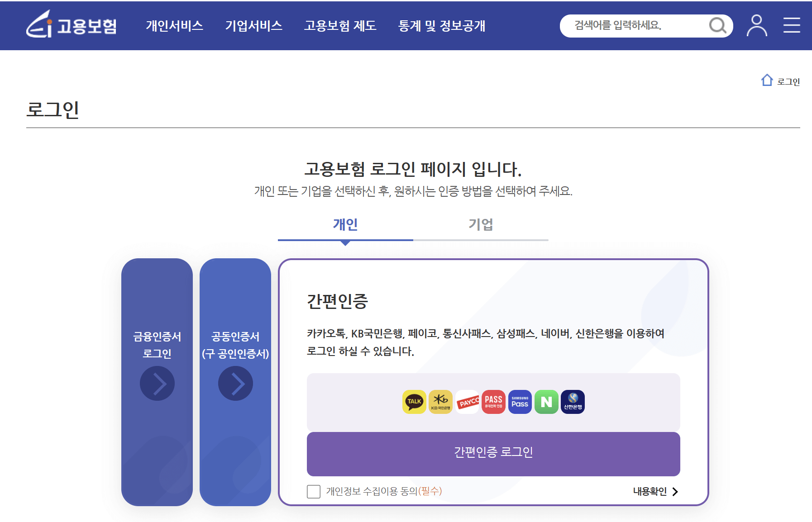The height and width of the screenshot is (522, 812).
Task: Select the KakaoTalk simple authentication icon
Action: (x=415, y=401)
